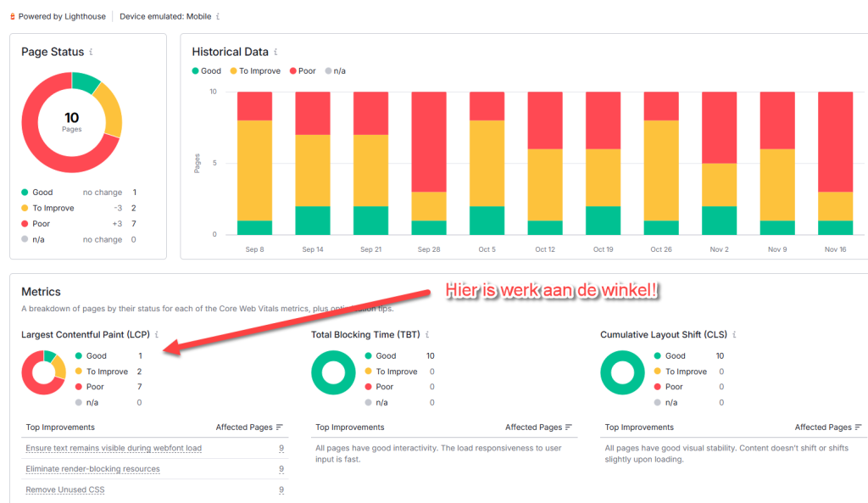Image resolution: width=868 pixels, height=503 pixels.
Task: Click the 'To Improve' row in the LCP legend
Action: coord(108,372)
